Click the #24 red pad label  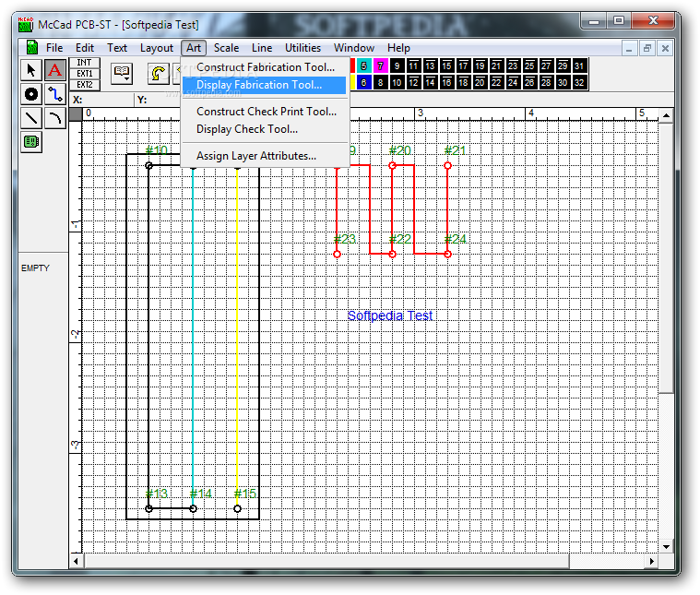(455, 239)
